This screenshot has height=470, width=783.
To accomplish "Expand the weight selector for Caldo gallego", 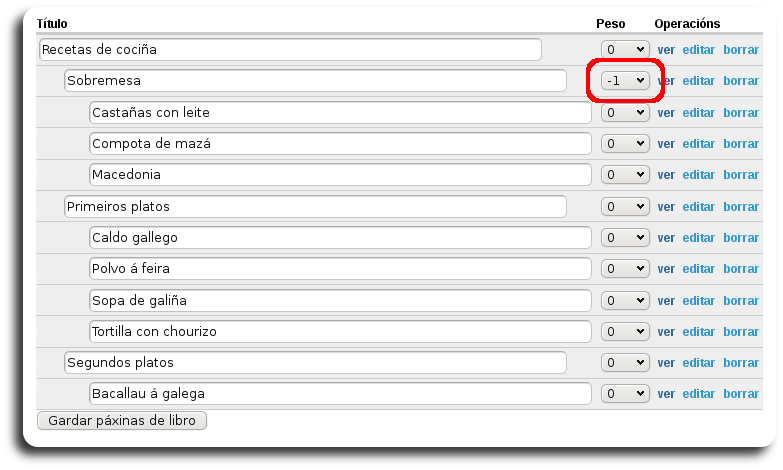I will point(625,238).
